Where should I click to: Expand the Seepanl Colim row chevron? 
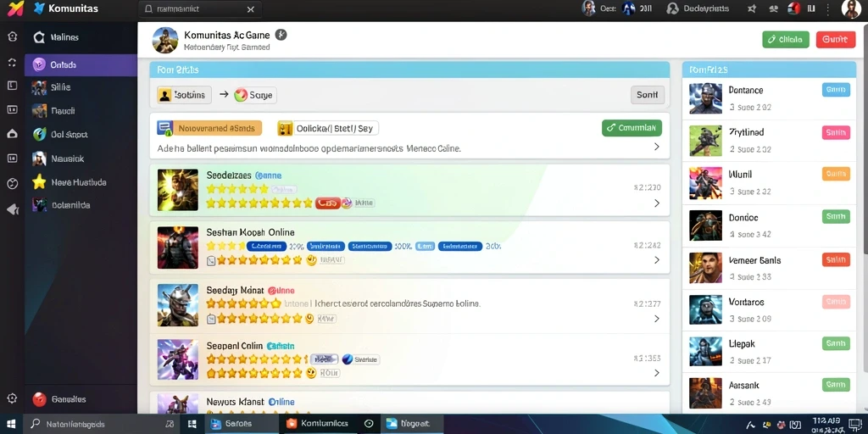pos(657,373)
